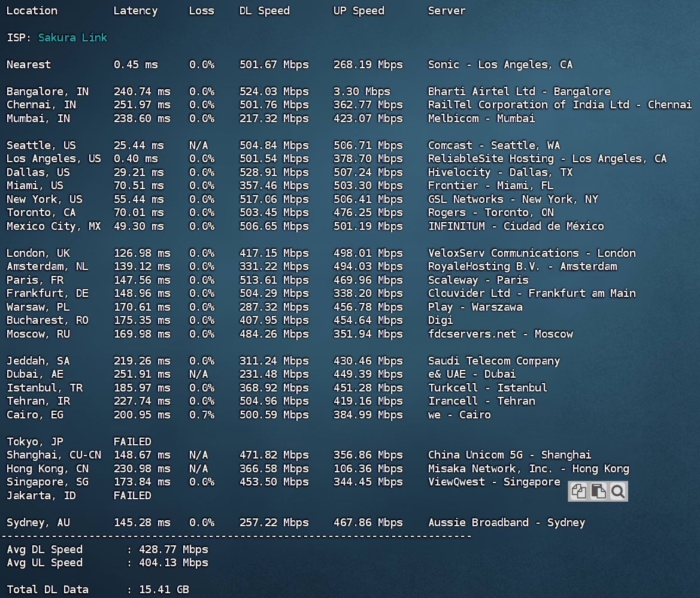
Task: Click the copy icon in floating toolbar
Action: 578,491
